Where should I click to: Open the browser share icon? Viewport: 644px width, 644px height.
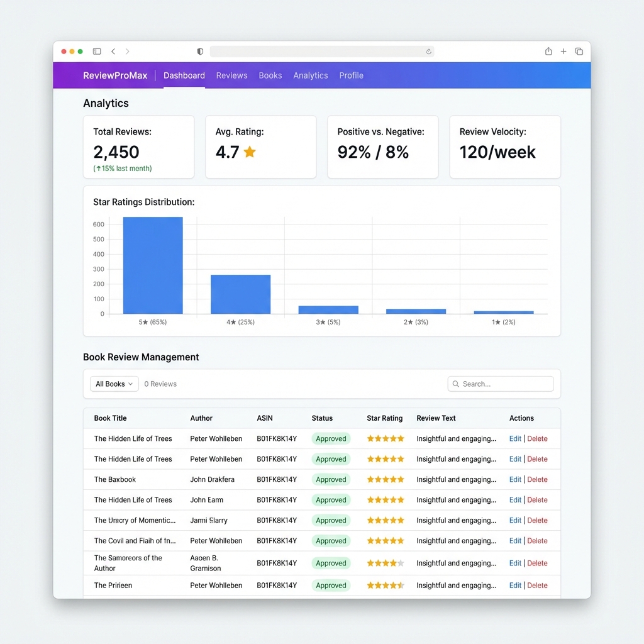(x=548, y=52)
